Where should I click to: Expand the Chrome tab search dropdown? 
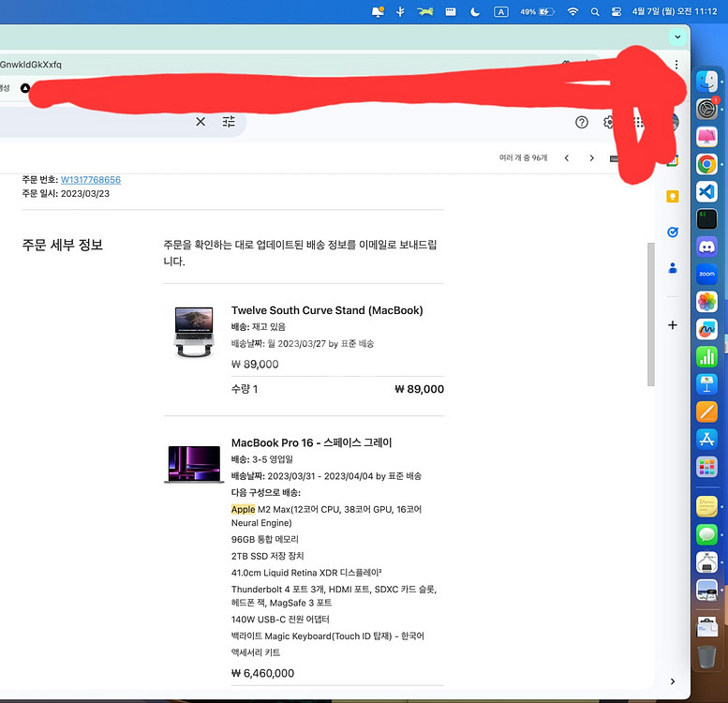click(x=677, y=37)
